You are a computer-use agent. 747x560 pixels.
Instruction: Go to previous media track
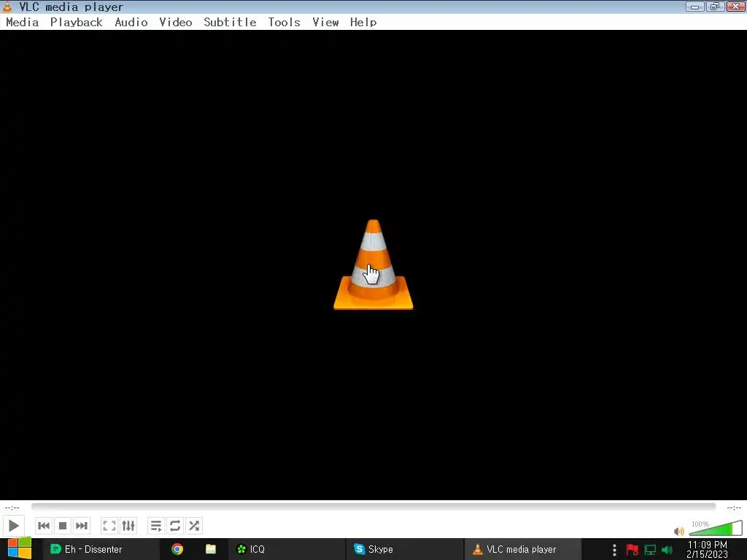[x=43, y=526]
